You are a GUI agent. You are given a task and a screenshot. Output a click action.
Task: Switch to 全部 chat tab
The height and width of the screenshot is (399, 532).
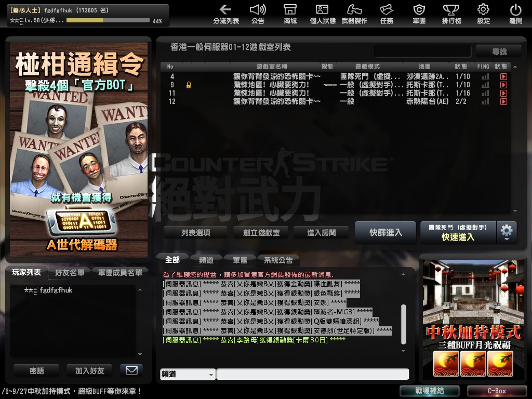click(172, 260)
